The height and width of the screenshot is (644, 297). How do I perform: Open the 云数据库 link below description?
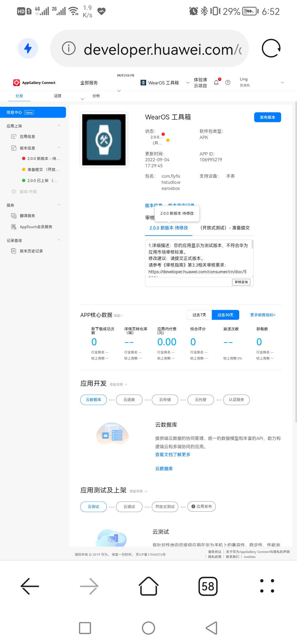point(164,469)
